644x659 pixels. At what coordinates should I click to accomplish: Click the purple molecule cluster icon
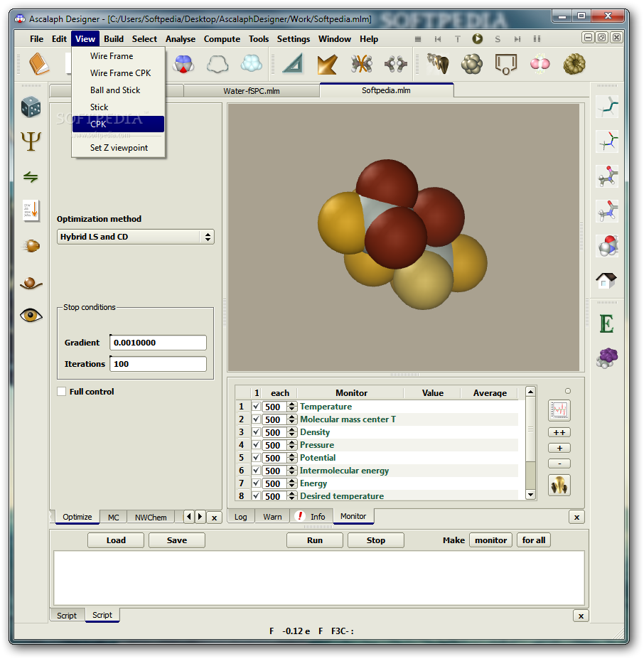tap(606, 358)
